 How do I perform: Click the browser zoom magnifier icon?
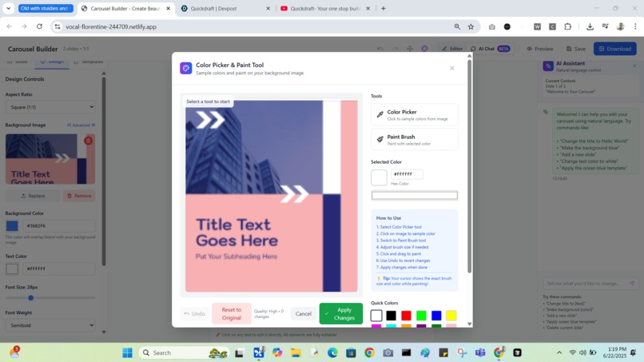457,26
